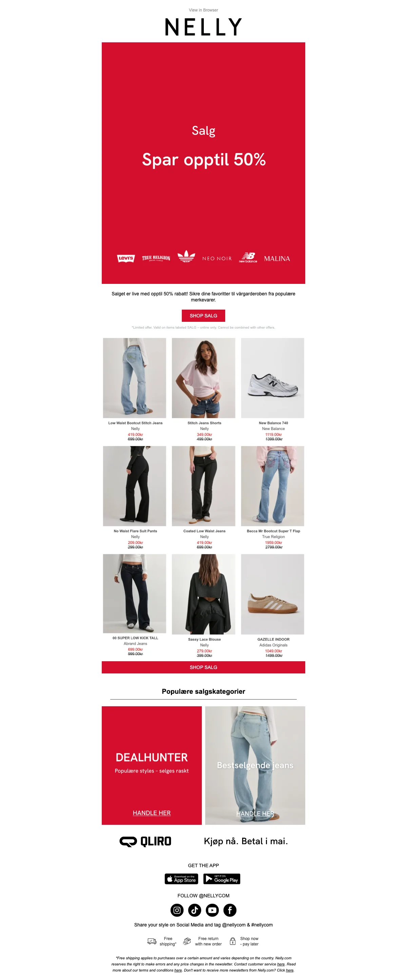
Task: Open the TikTok social icon
Action: pyautogui.click(x=195, y=910)
